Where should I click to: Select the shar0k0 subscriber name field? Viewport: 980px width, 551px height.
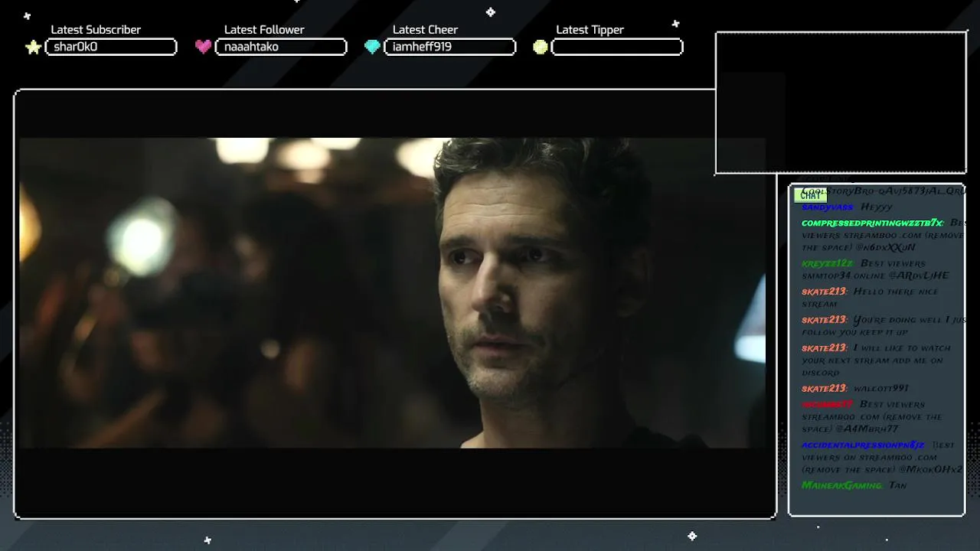point(111,47)
